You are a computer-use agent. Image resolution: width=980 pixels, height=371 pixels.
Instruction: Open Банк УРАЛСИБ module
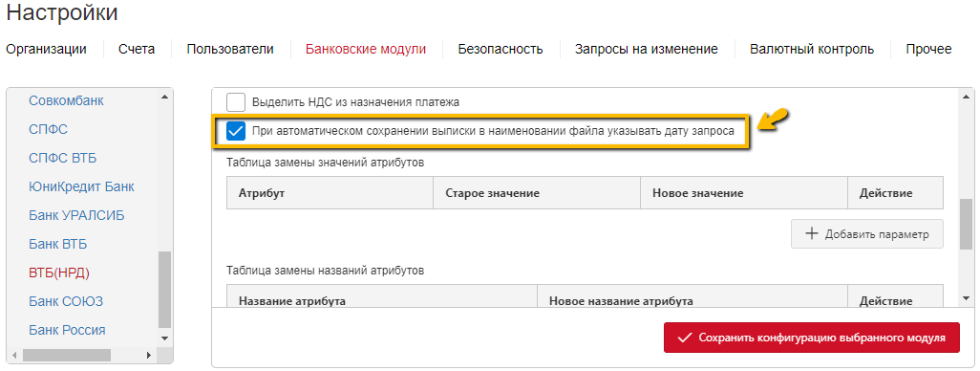point(76,215)
